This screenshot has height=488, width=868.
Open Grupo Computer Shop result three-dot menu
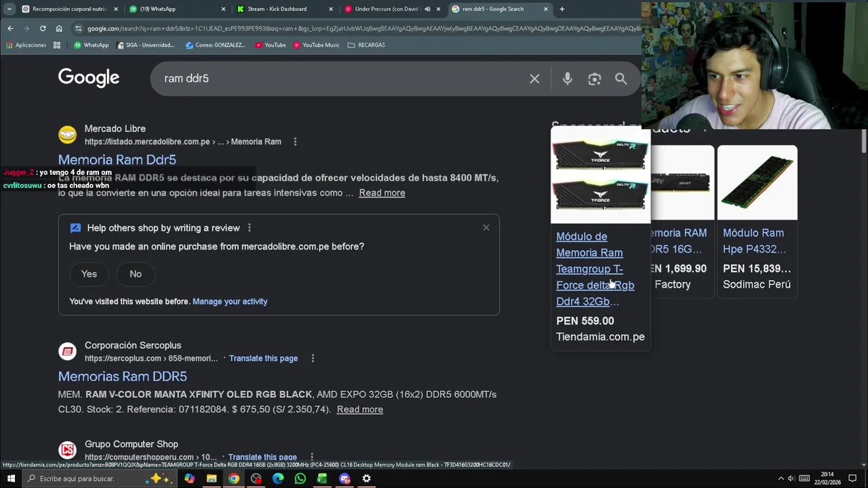(312, 457)
